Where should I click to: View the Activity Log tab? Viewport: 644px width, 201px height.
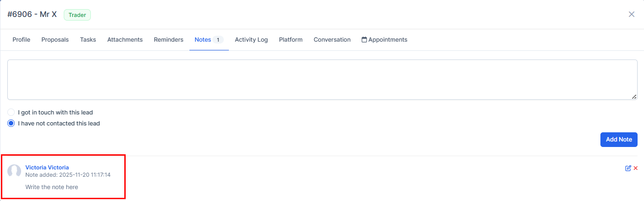[251, 40]
